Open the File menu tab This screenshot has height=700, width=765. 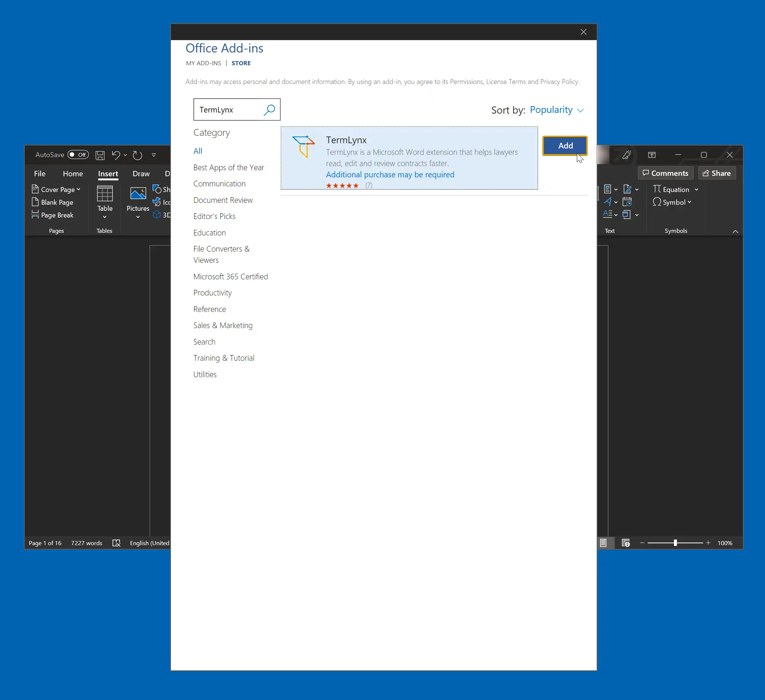(x=39, y=174)
